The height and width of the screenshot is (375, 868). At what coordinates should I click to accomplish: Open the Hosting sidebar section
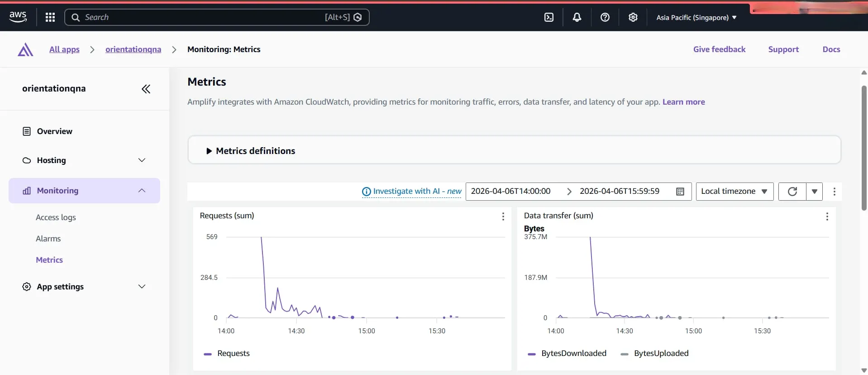(x=51, y=160)
